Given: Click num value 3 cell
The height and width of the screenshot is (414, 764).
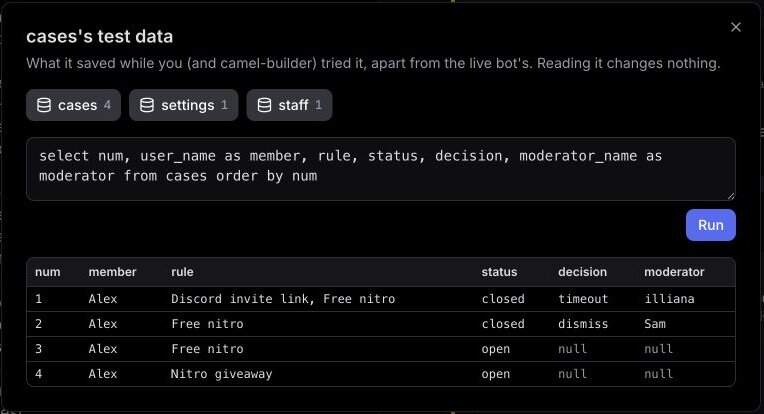Looking at the screenshot, I should pos(38,349).
